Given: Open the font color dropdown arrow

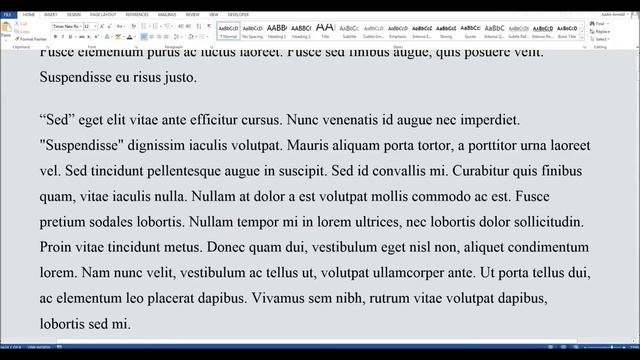Looking at the screenshot, I should [x=135, y=37].
